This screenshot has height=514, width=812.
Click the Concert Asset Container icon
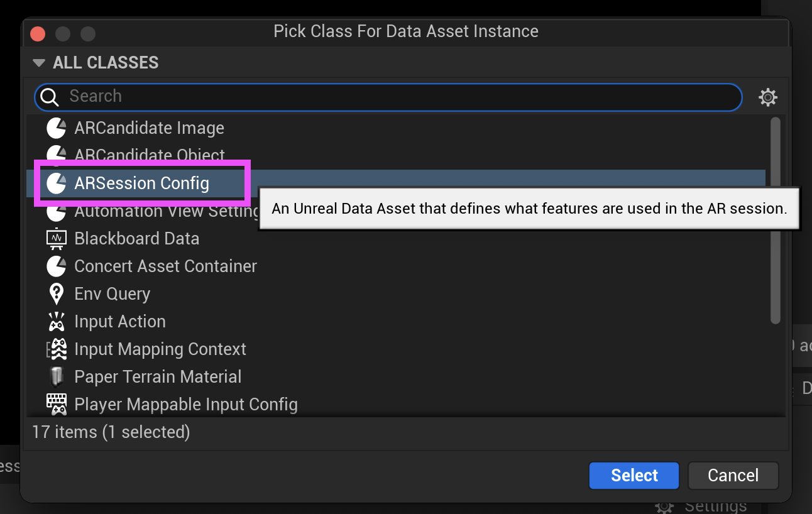pyautogui.click(x=57, y=266)
